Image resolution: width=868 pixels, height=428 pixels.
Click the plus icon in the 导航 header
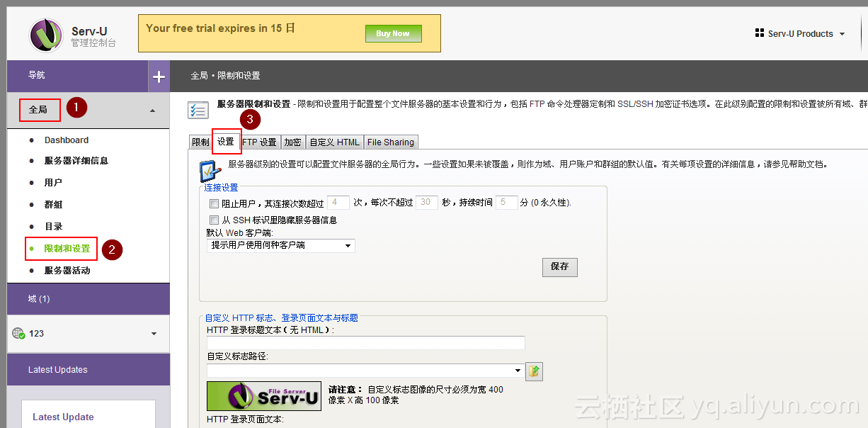(159, 76)
